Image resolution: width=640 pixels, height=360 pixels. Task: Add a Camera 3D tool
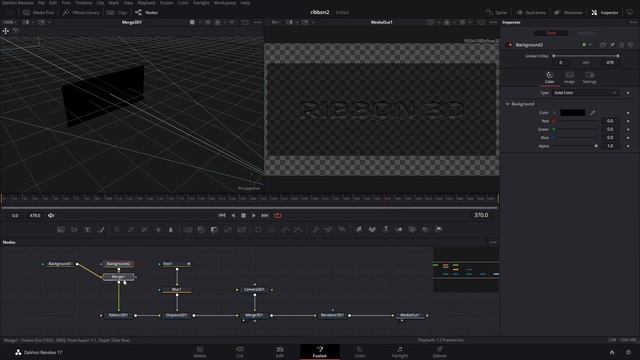click(x=412, y=229)
